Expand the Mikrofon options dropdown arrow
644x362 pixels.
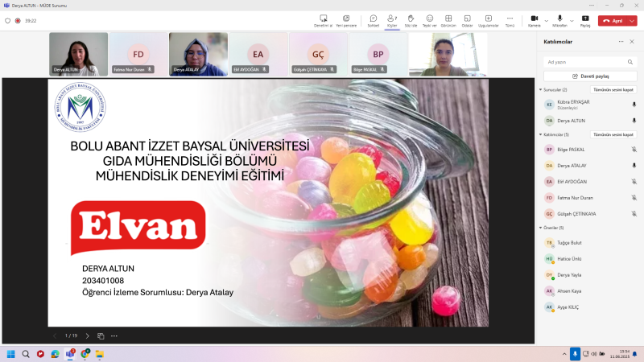point(572,21)
